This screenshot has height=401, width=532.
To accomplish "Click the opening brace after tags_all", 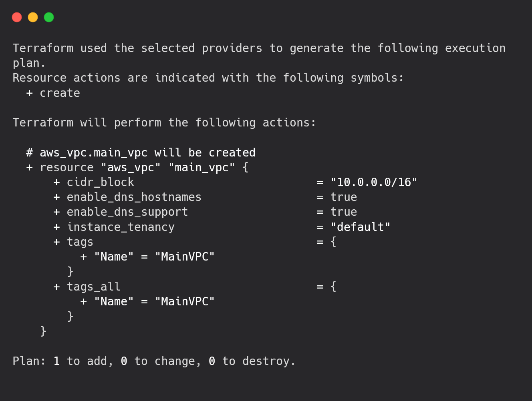I will tap(333, 287).
